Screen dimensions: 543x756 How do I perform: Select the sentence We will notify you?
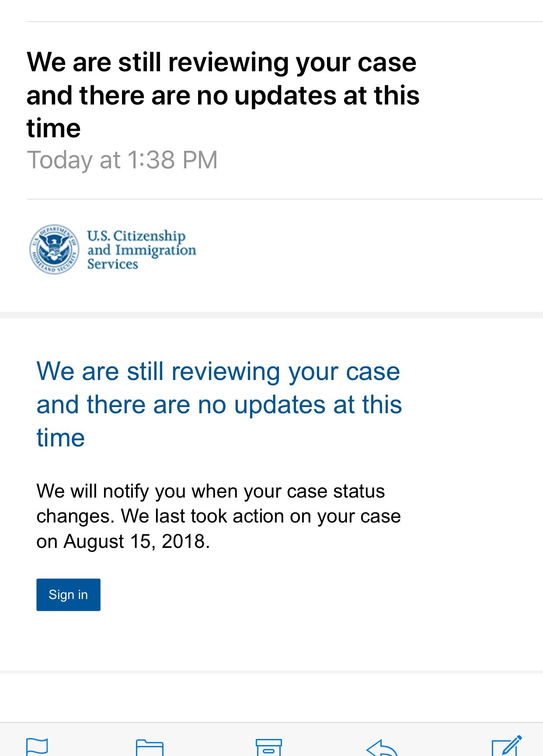[210, 491]
